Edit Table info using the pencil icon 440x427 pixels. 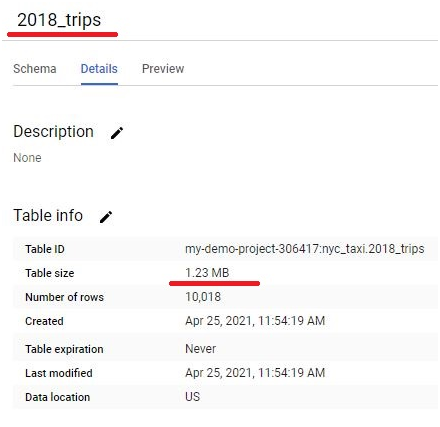click(106, 217)
